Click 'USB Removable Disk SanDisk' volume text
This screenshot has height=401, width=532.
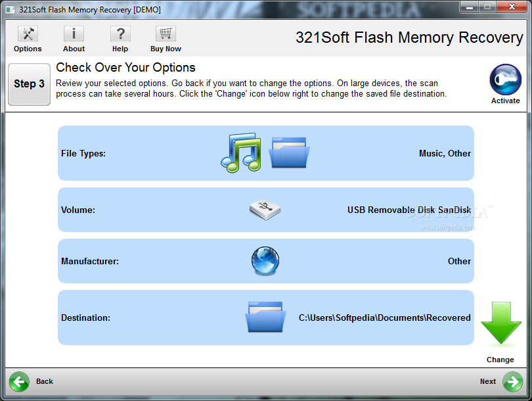pos(409,210)
